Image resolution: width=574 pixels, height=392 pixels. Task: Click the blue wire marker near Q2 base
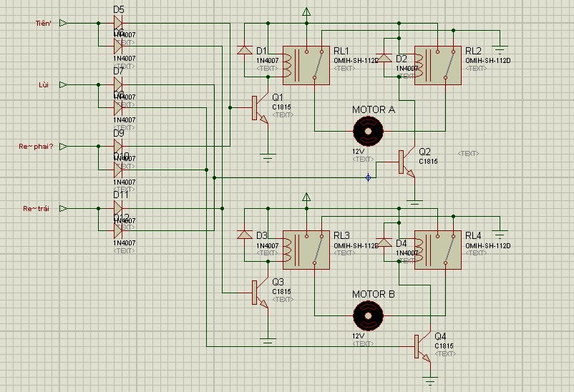coord(369,178)
